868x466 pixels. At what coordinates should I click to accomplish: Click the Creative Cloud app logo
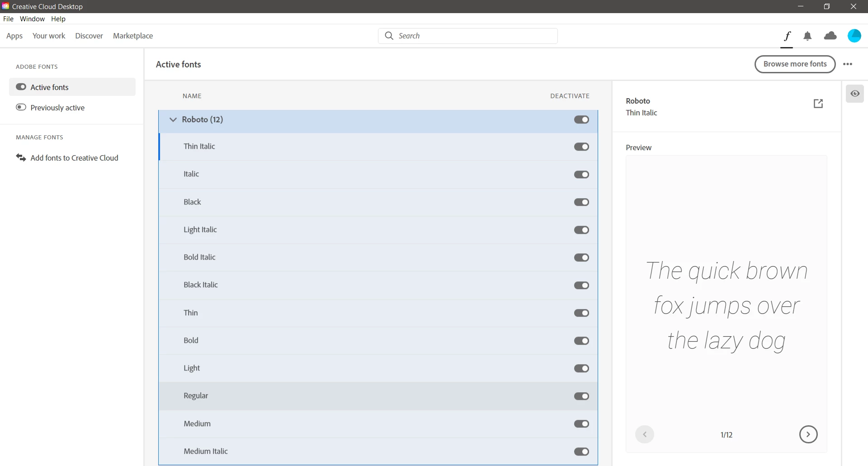pyautogui.click(x=5, y=6)
